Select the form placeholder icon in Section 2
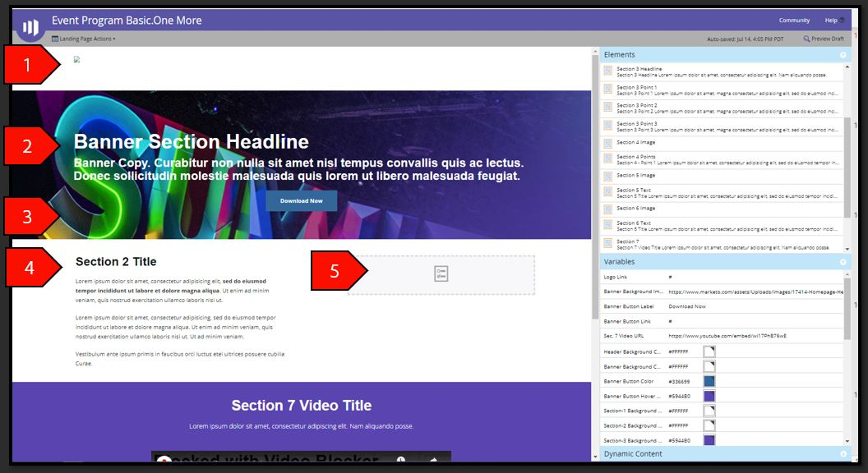The image size is (868, 473). point(441,273)
